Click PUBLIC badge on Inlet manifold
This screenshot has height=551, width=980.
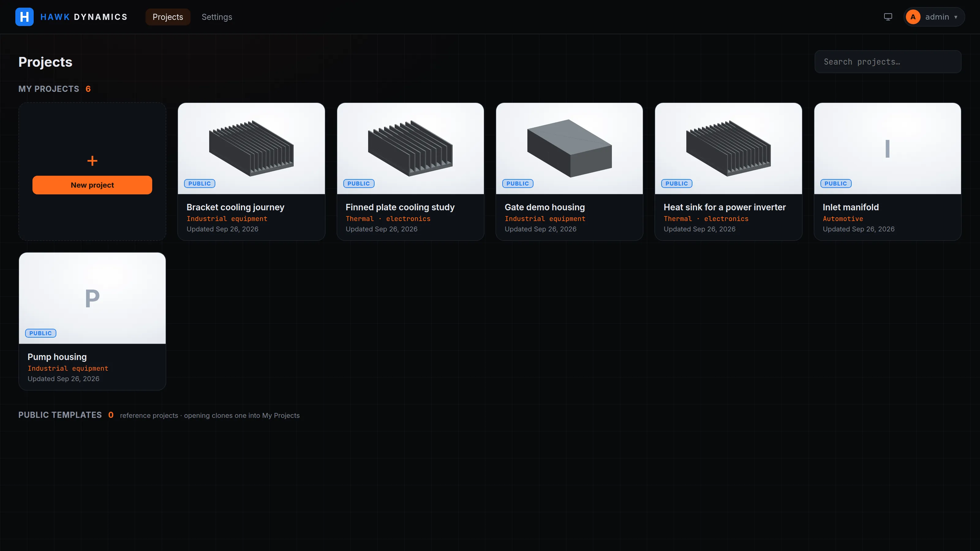click(836, 183)
